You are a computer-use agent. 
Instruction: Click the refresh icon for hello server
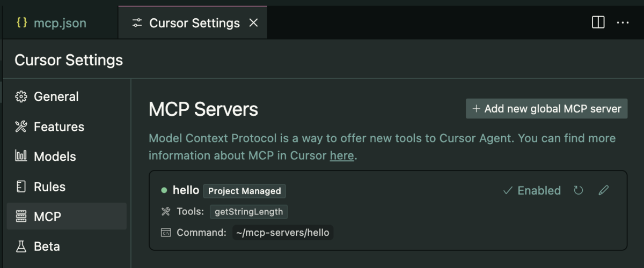pyautogui.click(x=579, y=191)
